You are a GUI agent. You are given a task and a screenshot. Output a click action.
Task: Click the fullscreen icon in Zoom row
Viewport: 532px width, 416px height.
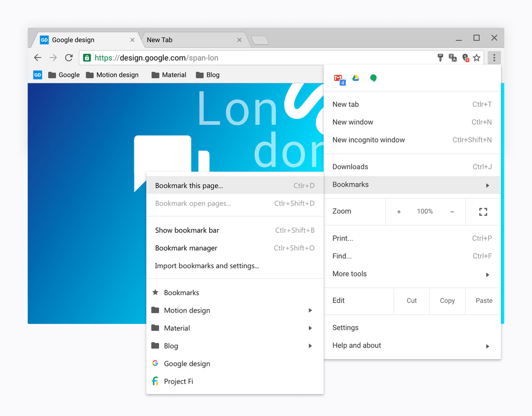(x=483, y=211)
